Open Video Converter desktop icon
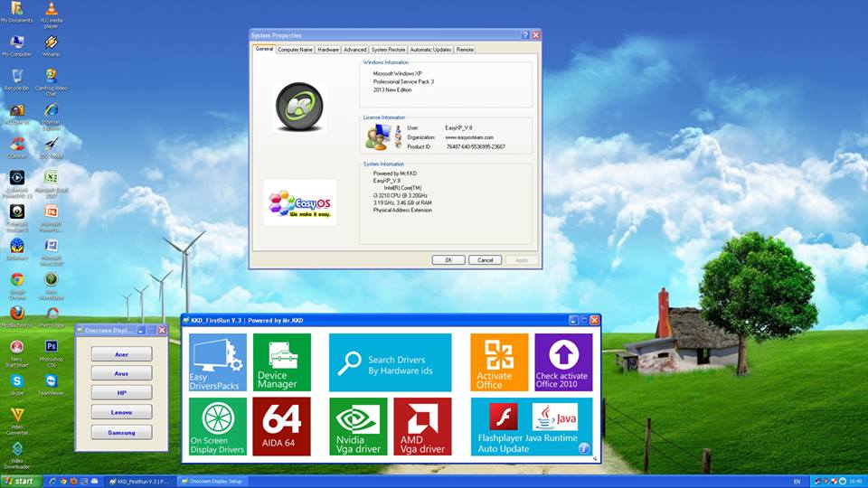The width and height of the screenshot is (868, 488). 16,421
